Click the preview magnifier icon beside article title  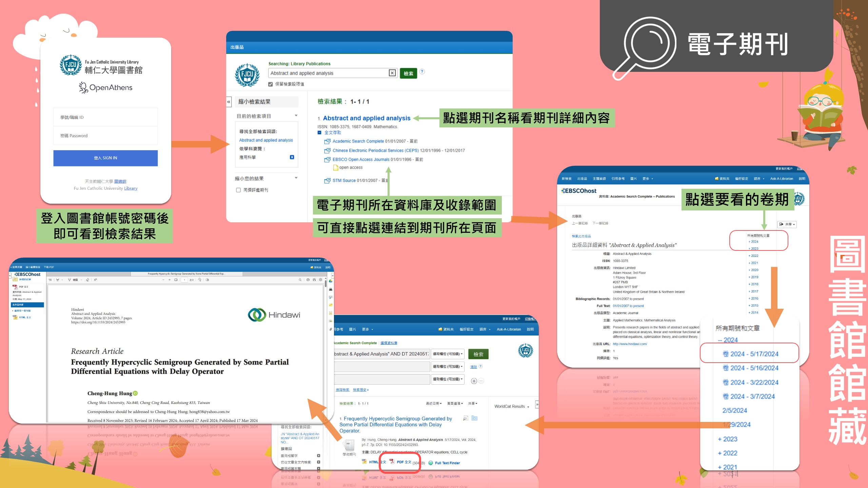click(466, 418)
